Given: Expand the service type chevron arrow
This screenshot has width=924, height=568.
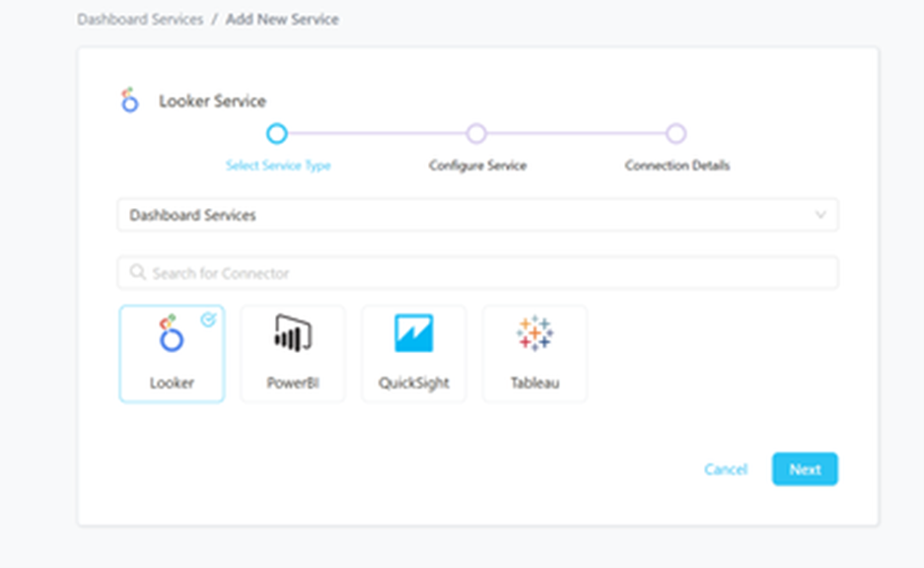Looking at the screenshot, I should [819, 215].
